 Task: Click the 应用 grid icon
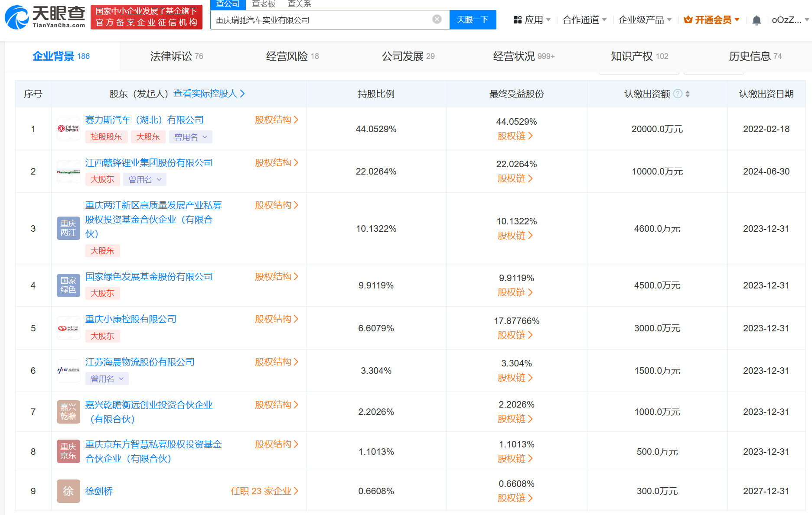pyautogui.click(x=518, y=20)
